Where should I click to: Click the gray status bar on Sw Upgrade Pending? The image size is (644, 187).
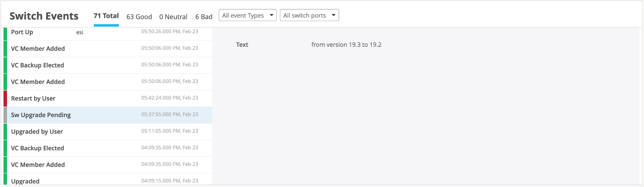(5, 115)
